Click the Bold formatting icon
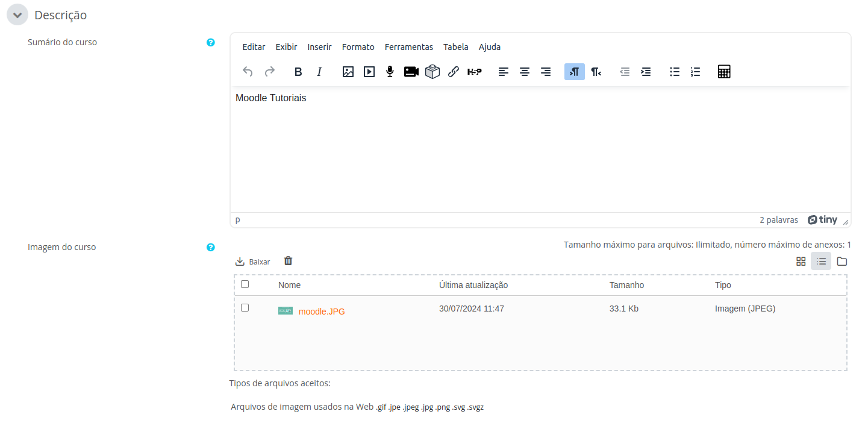Viewport: 868px width, 423px height. [298, 72]
